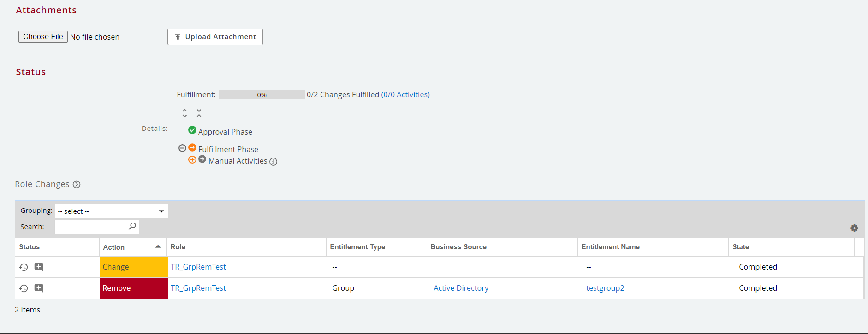The image size is (868, 334).
Task: Open table settings via the gear icon
Action: click(854, 228)
